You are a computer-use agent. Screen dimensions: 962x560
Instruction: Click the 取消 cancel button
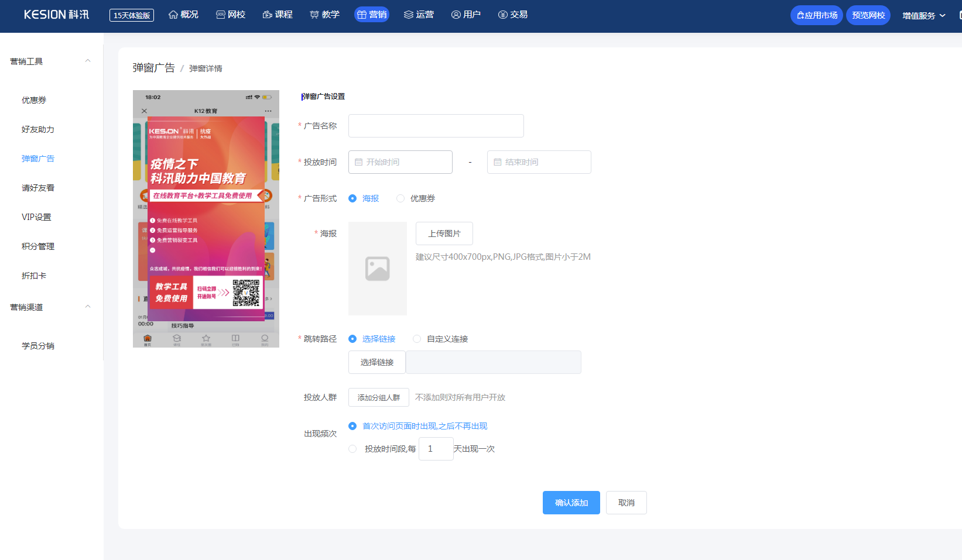pyautogui.click(x=627, y=503)
